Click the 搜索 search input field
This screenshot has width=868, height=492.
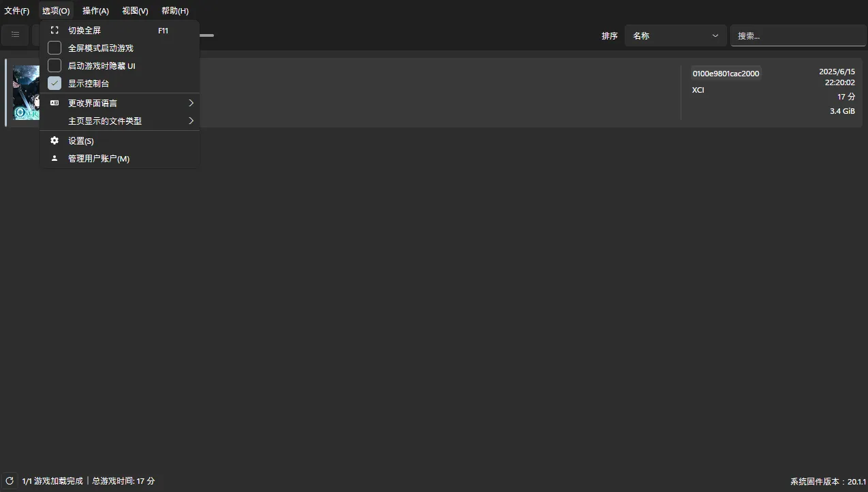(797, 36)
